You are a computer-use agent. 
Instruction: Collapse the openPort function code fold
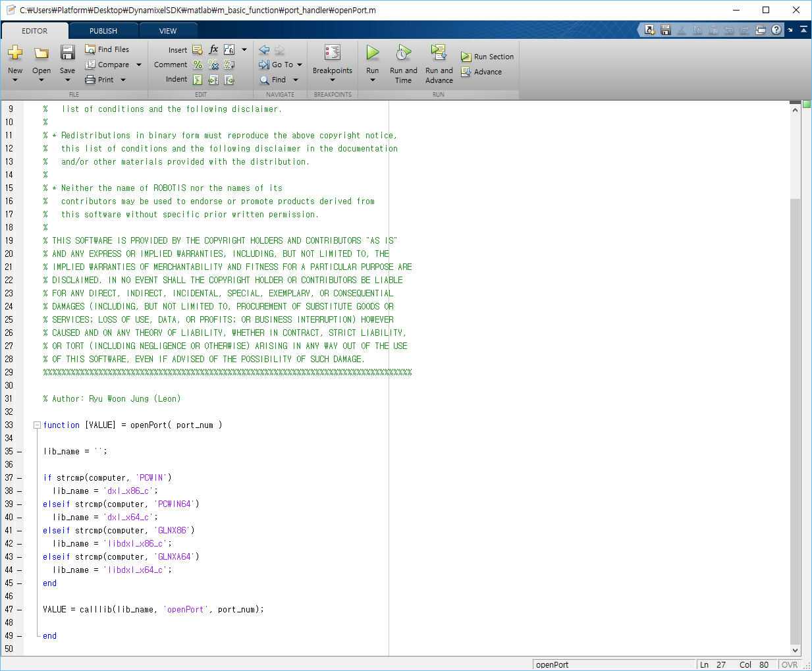click(x=37, y=425)
